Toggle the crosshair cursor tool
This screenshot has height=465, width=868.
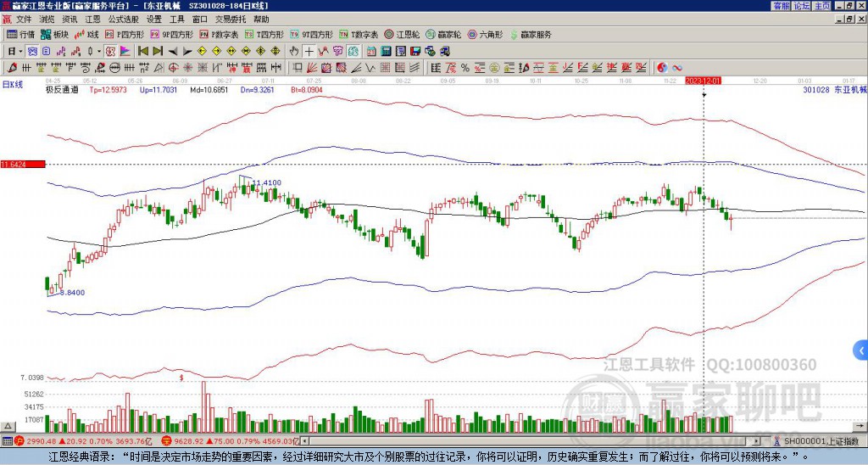click(309, 51)
